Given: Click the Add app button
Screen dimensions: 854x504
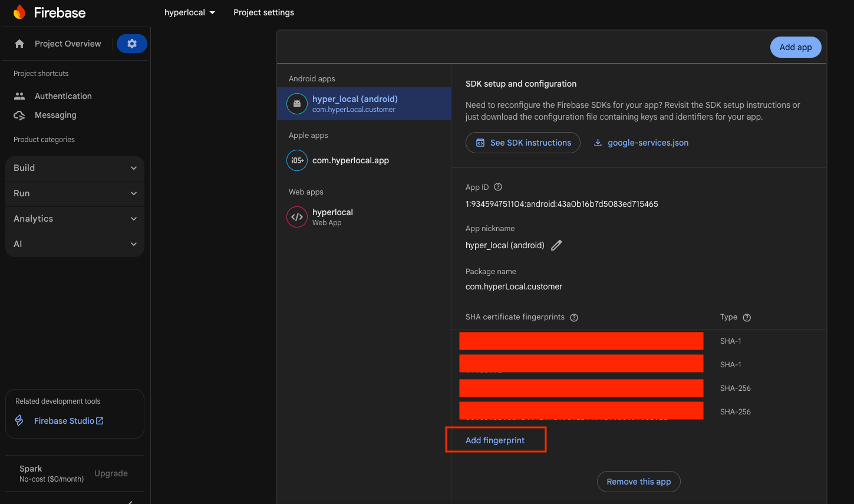Looking at the screenshot, I should [796, 47].
